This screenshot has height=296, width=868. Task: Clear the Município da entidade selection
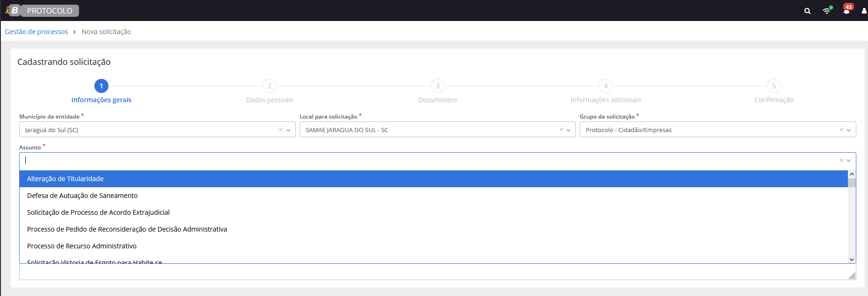280,130
